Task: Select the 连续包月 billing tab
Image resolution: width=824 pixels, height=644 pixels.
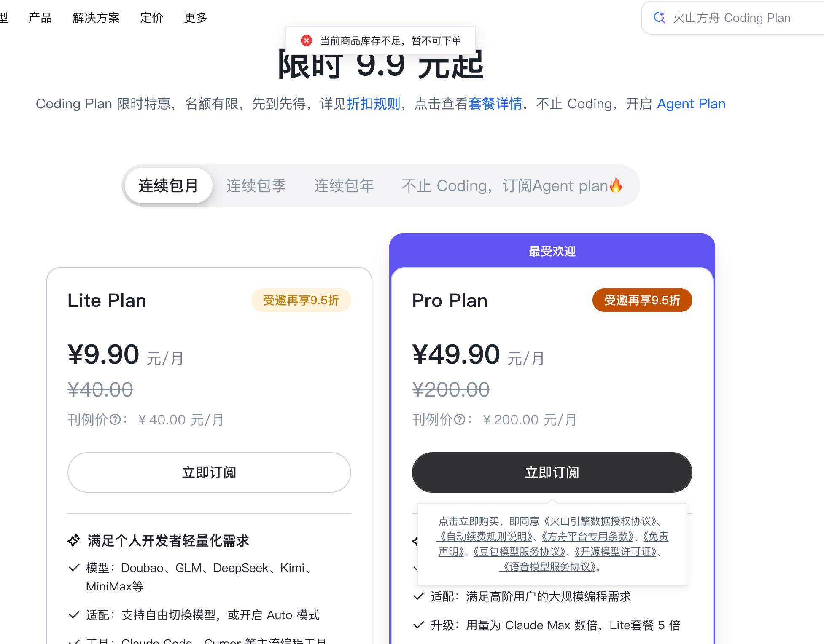Action: [168, 185]
